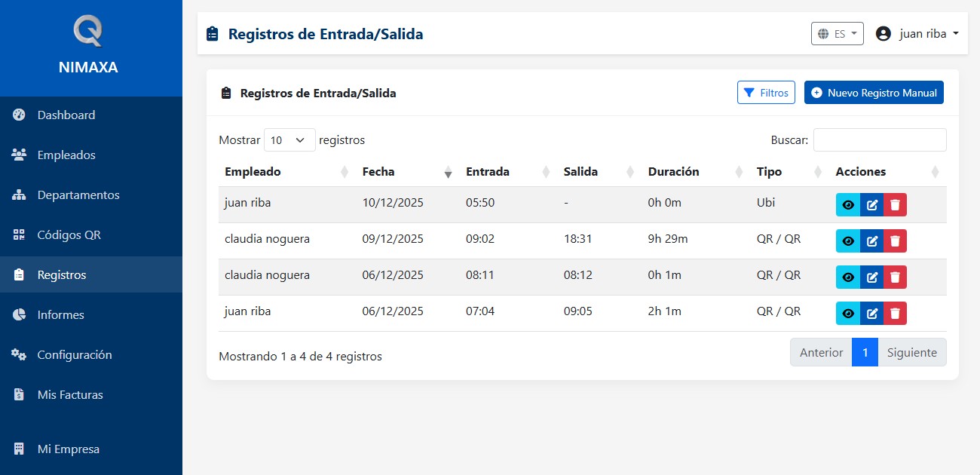
Task: Click the NIMAXA logo at the top
Action: (x=87, y=41)
